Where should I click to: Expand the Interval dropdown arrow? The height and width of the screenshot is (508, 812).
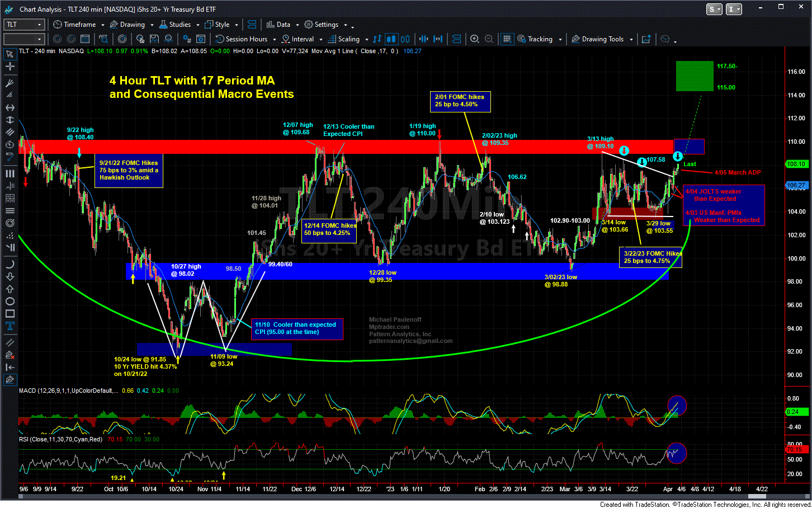coord(320,40)
